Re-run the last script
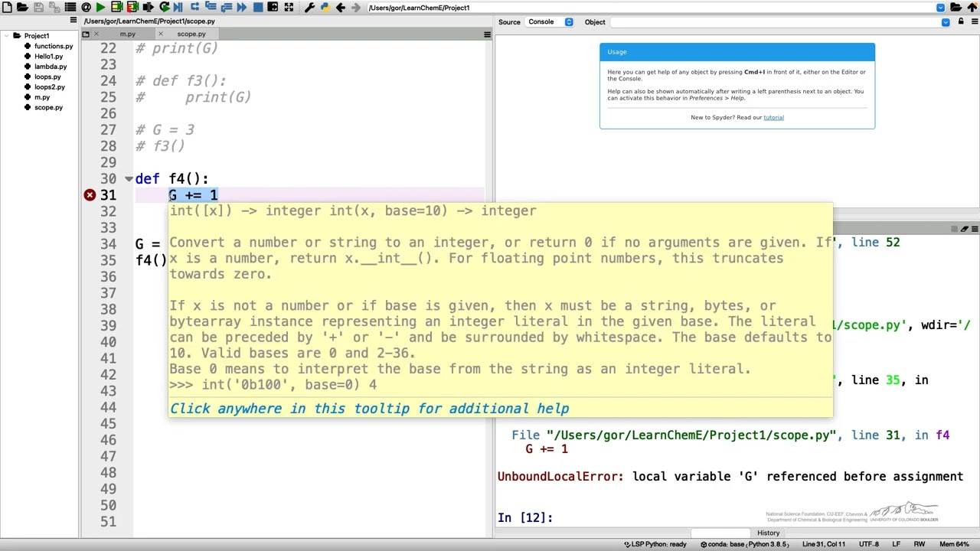The width and height of the screenshot is (980, 551). tap(164, 8)
